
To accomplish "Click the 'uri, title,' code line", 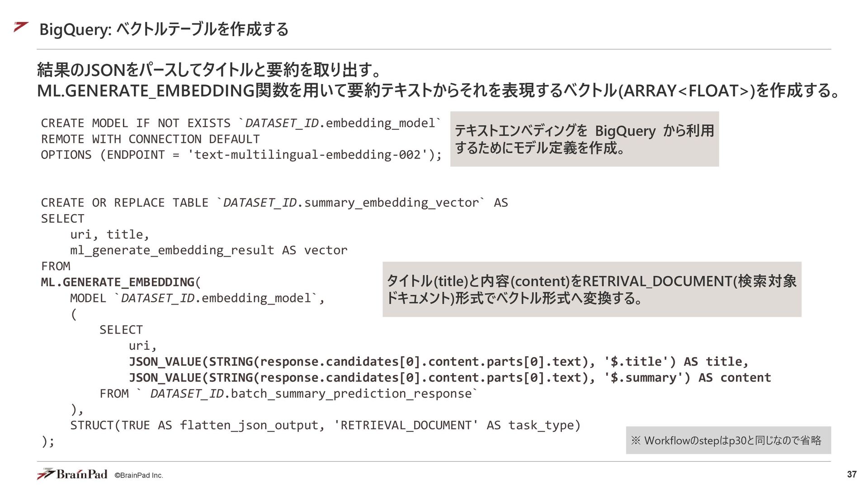I will pos(110,234).
